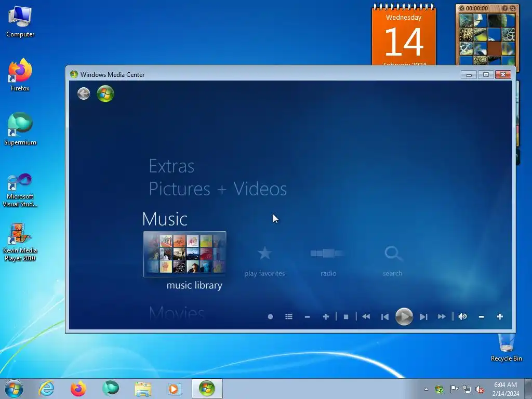
Task: Click the fast forward button
Action: (442, 316)
